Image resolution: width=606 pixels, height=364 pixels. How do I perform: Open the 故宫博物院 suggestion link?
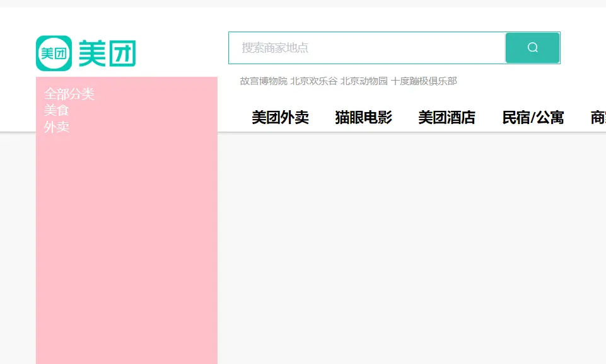(264, 81)
